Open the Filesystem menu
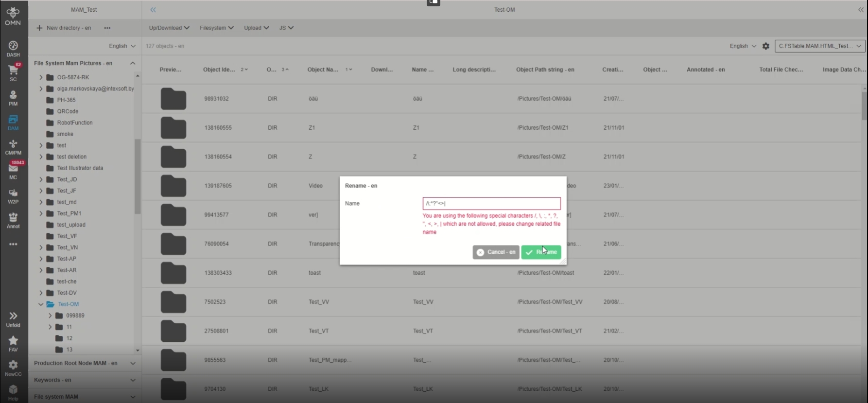 (216, 28)
